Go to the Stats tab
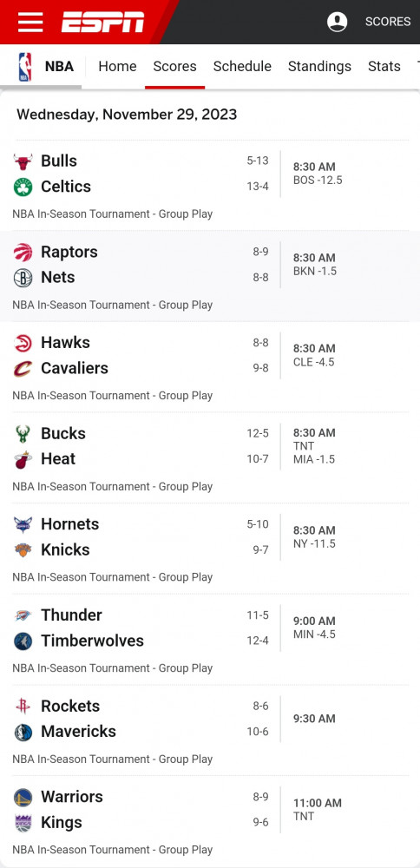Image resolution: width=420 pixels, height=868 pixels. 384,67
